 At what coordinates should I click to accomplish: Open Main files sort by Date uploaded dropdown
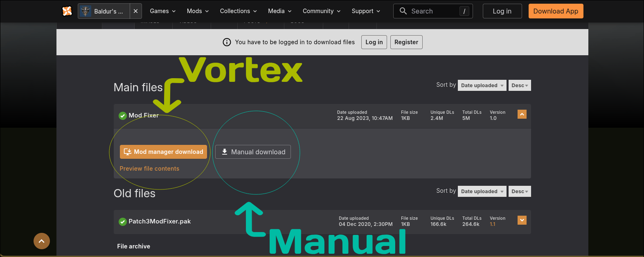[482, 85]
